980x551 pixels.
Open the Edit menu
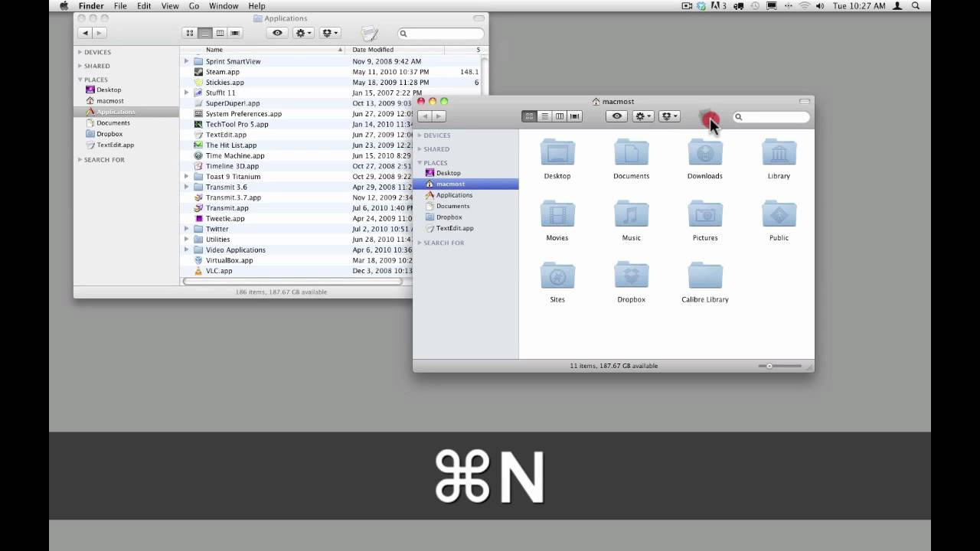point(144,6)
